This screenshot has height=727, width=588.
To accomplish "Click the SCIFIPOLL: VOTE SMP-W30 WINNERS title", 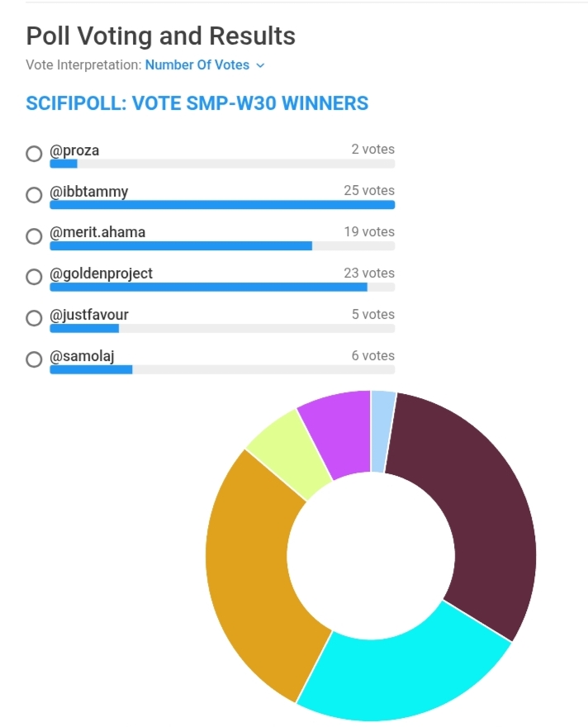I will [x=197, y=104].
